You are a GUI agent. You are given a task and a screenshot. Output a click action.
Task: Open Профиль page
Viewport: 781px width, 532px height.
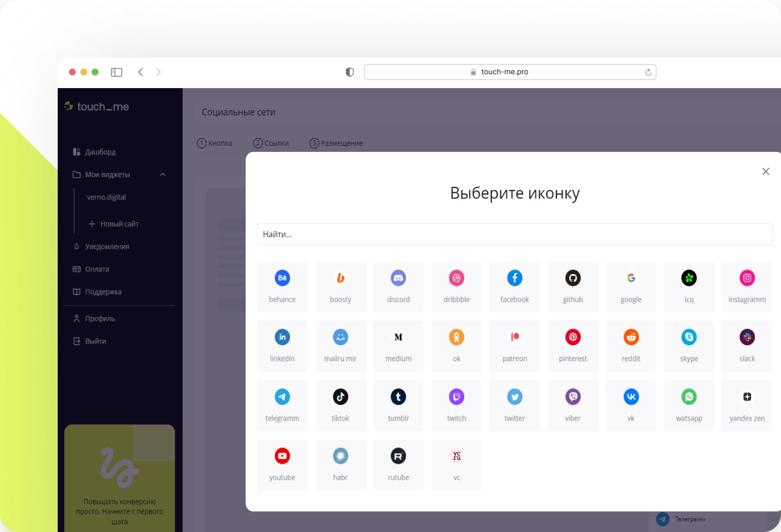[x=94, y=319]
